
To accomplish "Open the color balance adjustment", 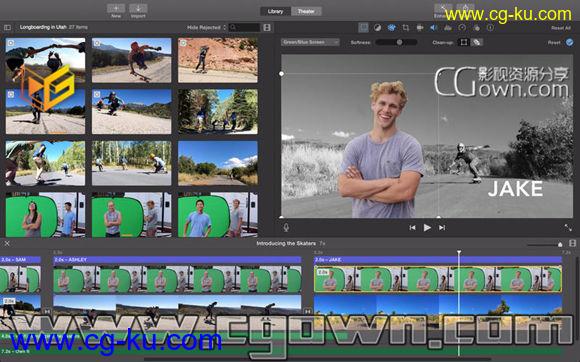I will point(377,28).
